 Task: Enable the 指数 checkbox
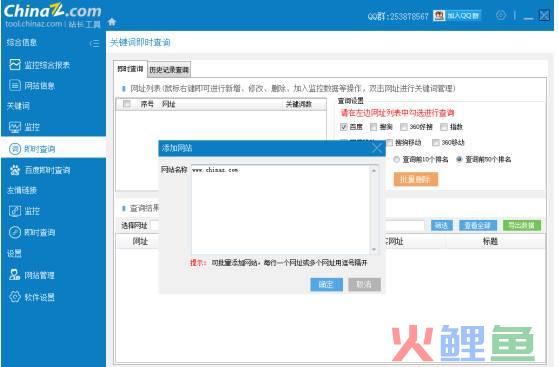[x=444, y=127]
